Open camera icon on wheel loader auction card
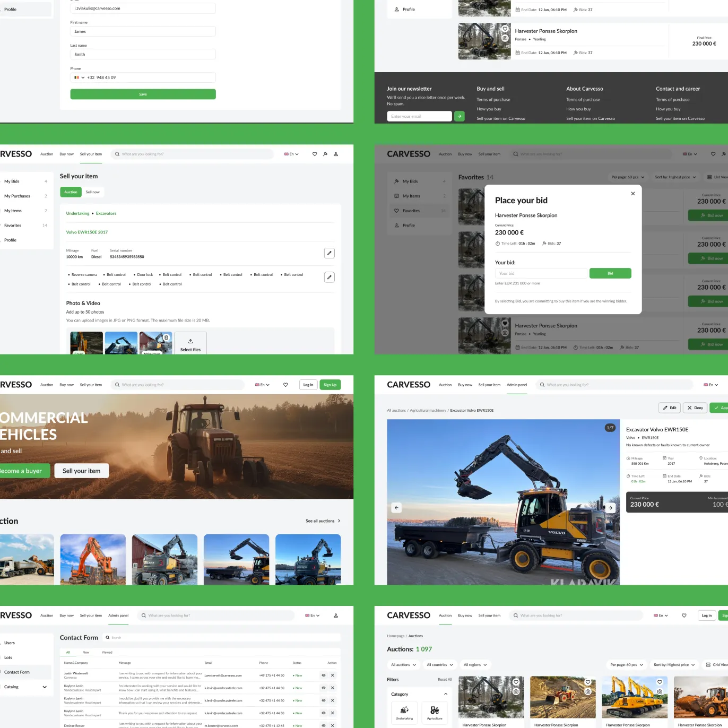The image size is (728, 728). pyautogui.click(x=588, y=691)
